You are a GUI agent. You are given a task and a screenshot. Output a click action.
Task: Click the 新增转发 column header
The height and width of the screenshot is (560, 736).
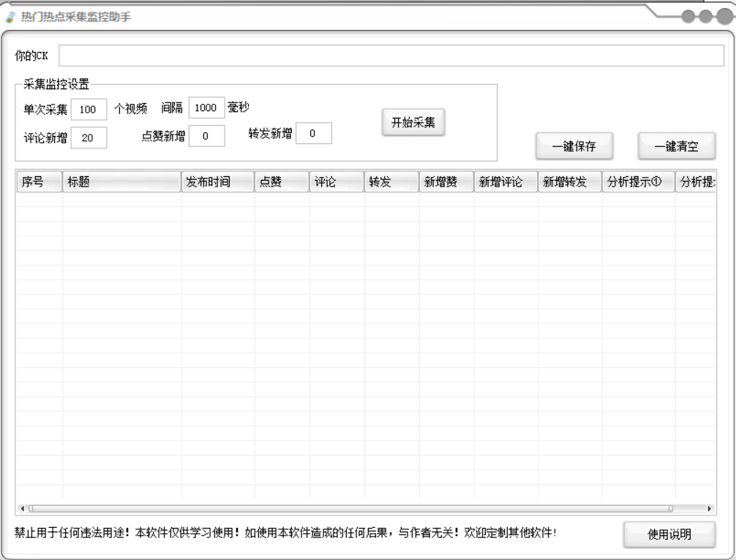(x=569, y=183)
